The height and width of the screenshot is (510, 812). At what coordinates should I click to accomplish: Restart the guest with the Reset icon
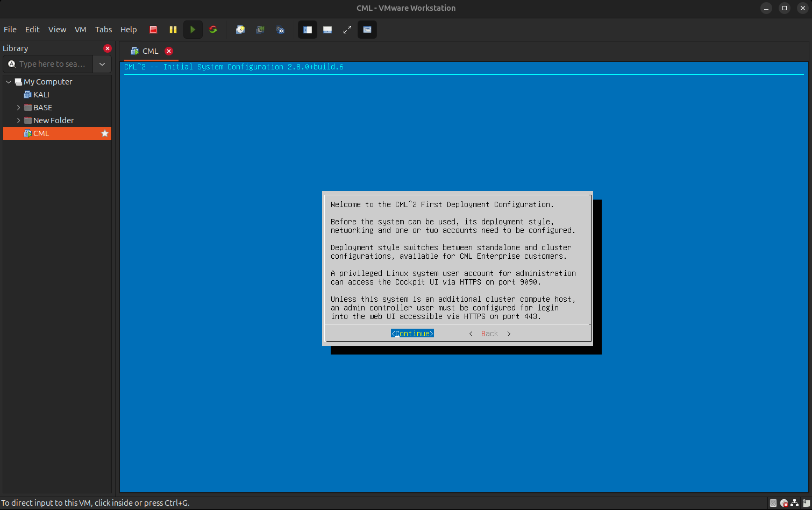(x=213, y=30)
